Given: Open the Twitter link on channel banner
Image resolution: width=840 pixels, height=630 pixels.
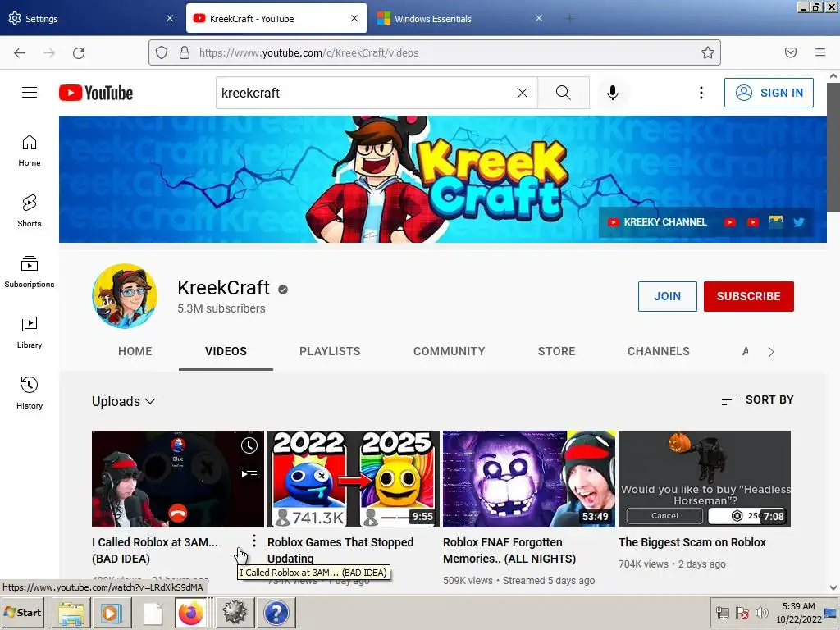Looking at the screenshot, I should (799, 222).
